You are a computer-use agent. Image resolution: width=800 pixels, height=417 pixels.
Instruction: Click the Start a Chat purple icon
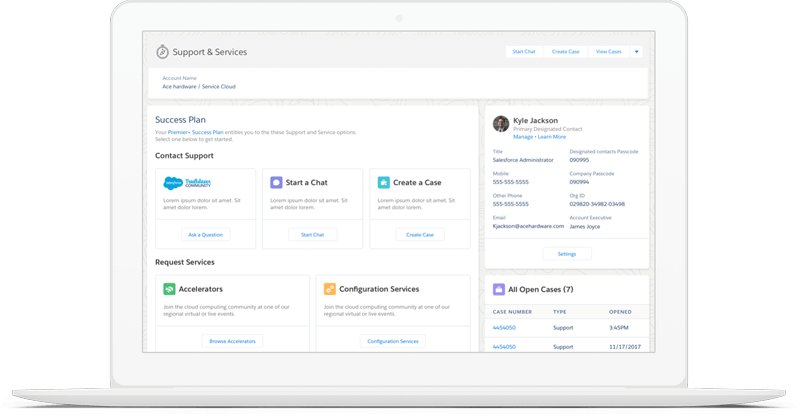[x=276, y=182]
